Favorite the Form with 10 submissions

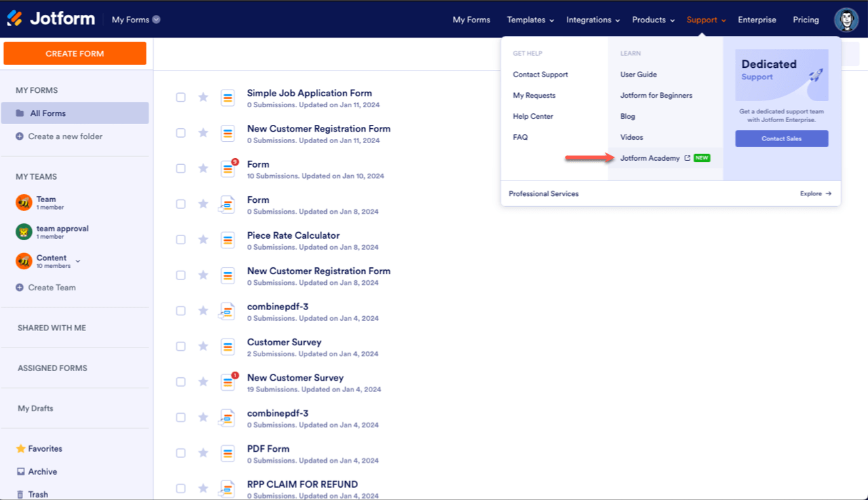tap(203, 168)
